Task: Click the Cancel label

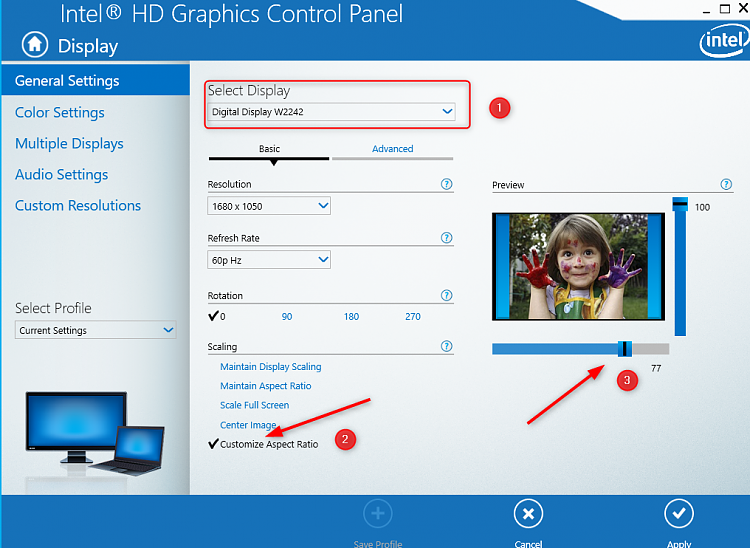Action: tap(528, 544)
